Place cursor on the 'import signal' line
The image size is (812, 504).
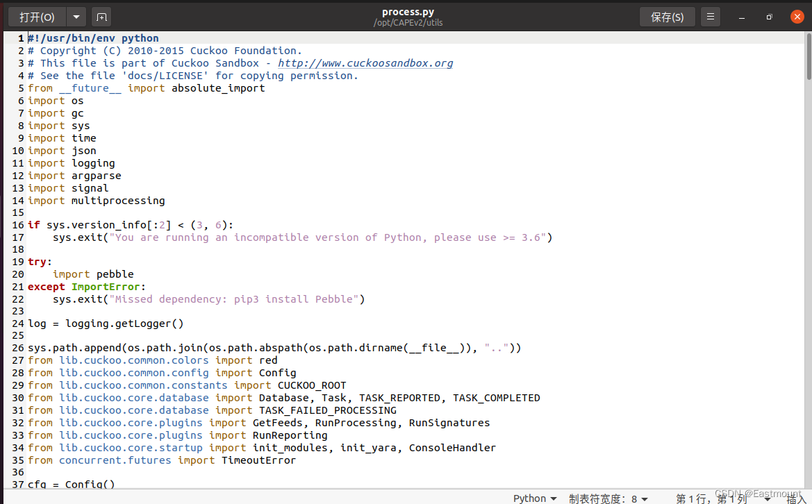coord(68,188)
